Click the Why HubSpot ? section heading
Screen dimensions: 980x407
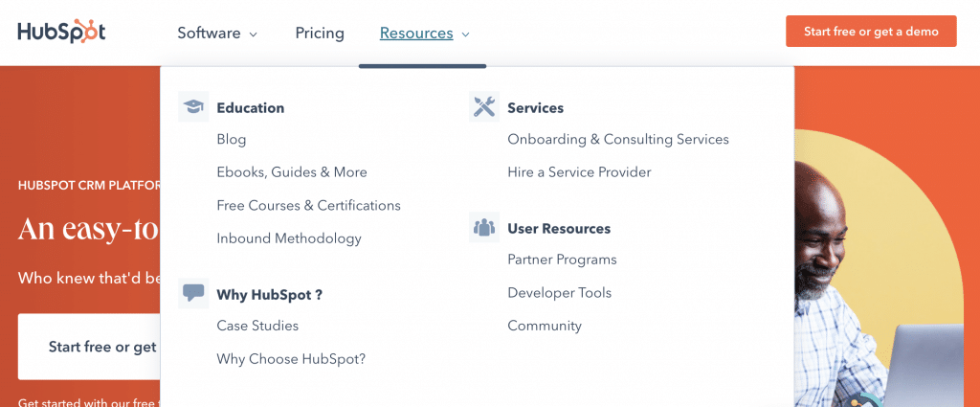[269, 294]
